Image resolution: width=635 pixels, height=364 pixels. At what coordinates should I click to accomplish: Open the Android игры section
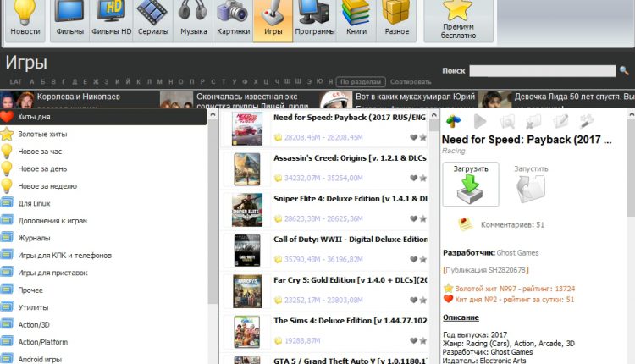(x=40, y=359)
